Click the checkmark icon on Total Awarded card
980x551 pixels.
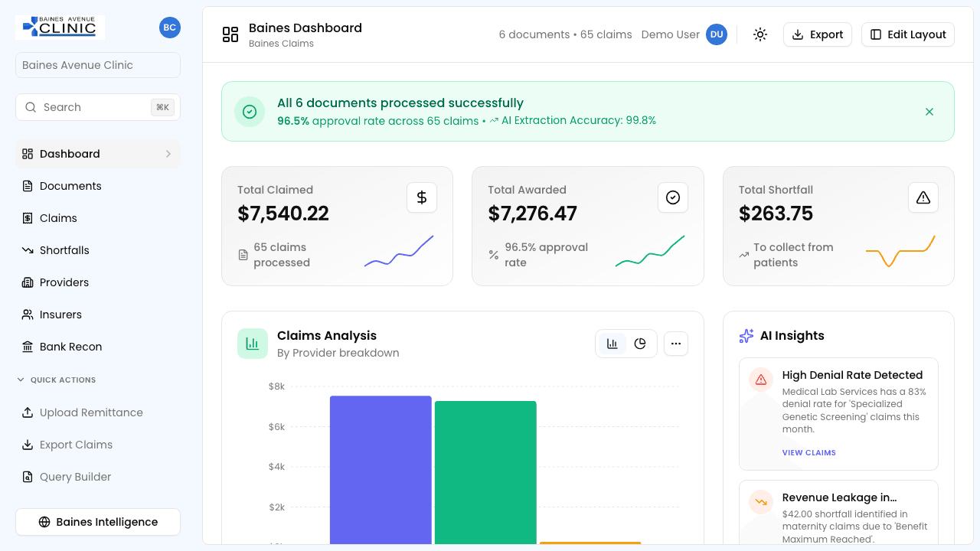click(x=672, y=197)
